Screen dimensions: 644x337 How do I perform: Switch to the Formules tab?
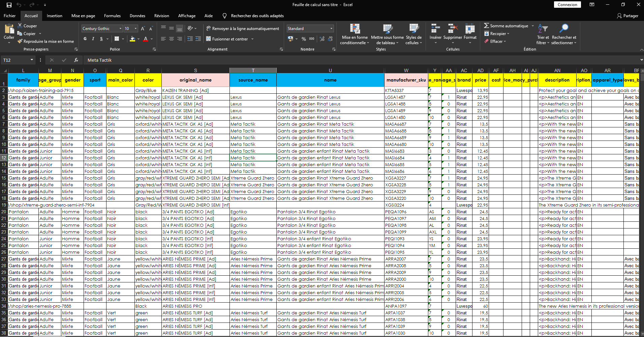tap(112, 16)
